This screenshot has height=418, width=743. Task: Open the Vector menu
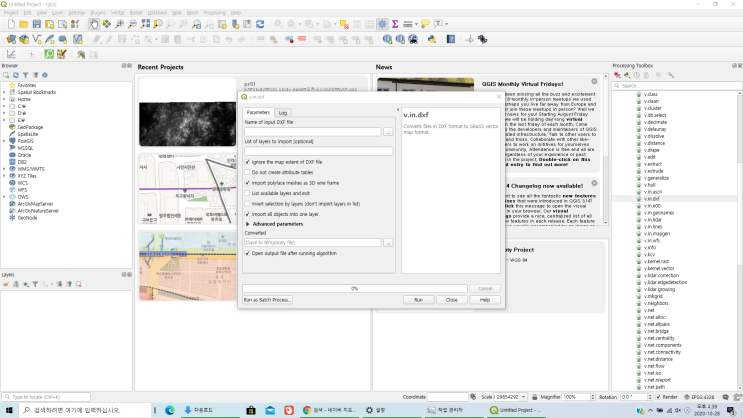[x=118, y=13]
